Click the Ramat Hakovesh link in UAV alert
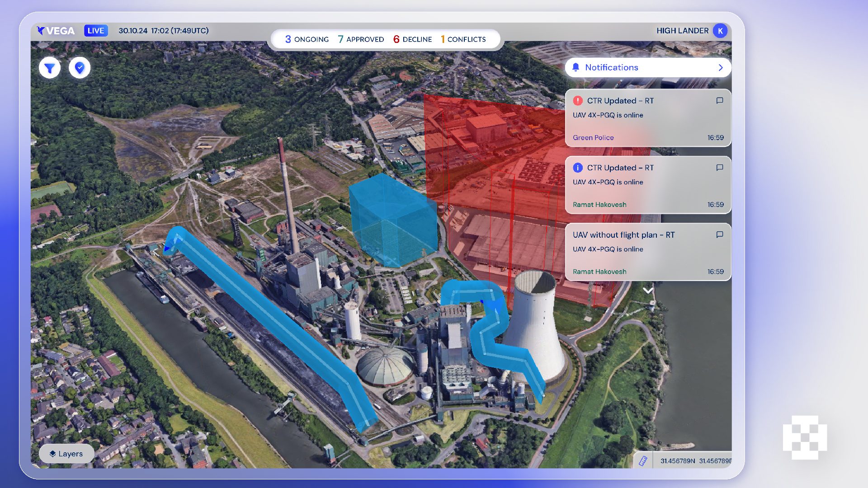The image size is (868, 488). pos(599,272)
